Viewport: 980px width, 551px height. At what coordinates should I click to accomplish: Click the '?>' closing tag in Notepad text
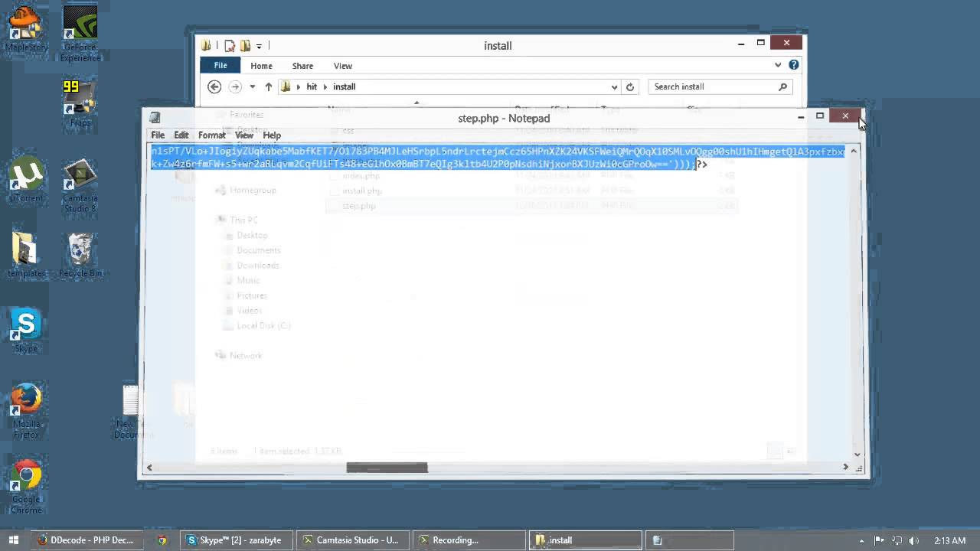coord(701,164)
